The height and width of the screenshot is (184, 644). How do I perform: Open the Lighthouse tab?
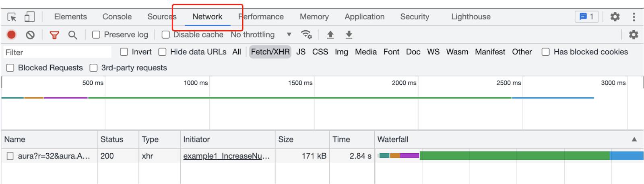[471, 17]
